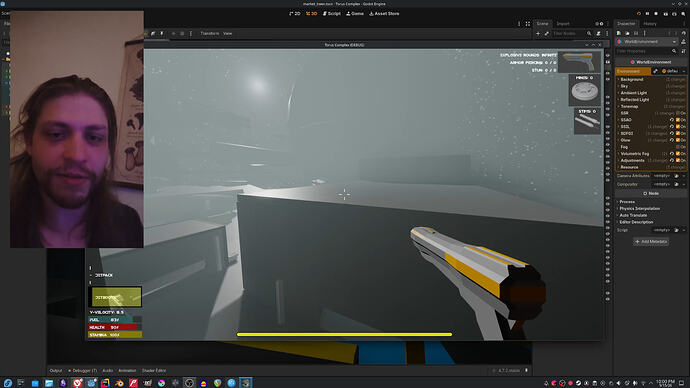This screenshot has height=388, width=690.
Task: Expand the Process section under Node
Action: pyautogui.click(x=627, y=202)
